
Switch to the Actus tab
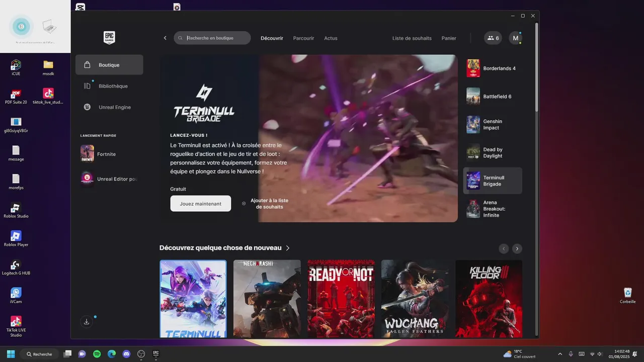331,38
